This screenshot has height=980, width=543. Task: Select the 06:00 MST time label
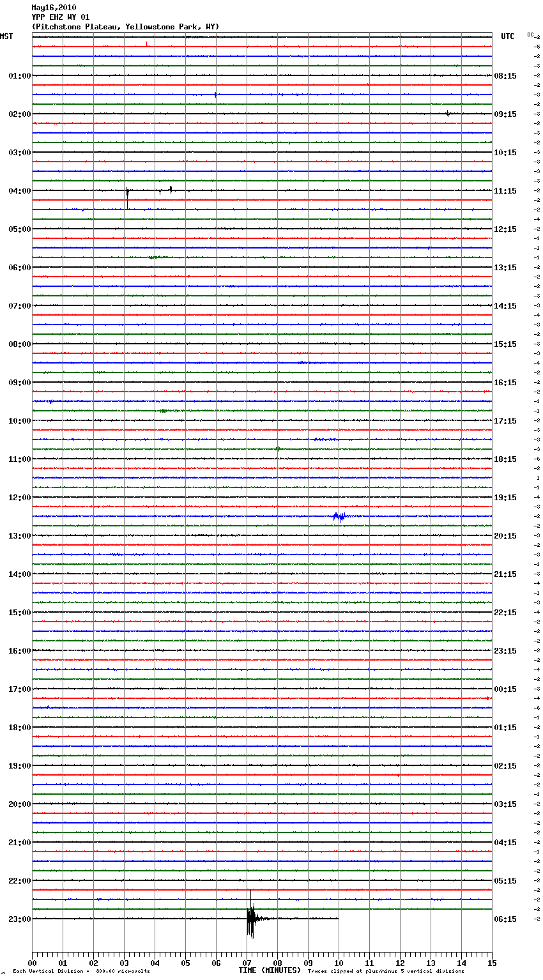[x=19, y=268]
